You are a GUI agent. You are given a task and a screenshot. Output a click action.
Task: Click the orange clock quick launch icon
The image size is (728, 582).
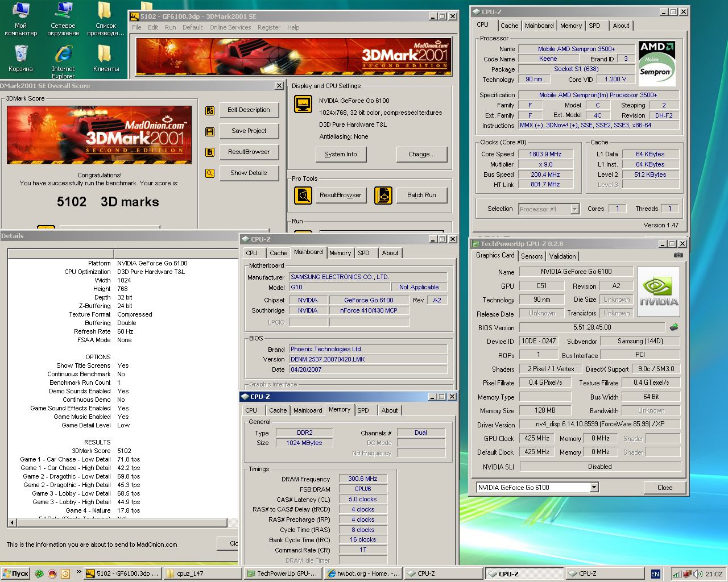tap(65, 573)
